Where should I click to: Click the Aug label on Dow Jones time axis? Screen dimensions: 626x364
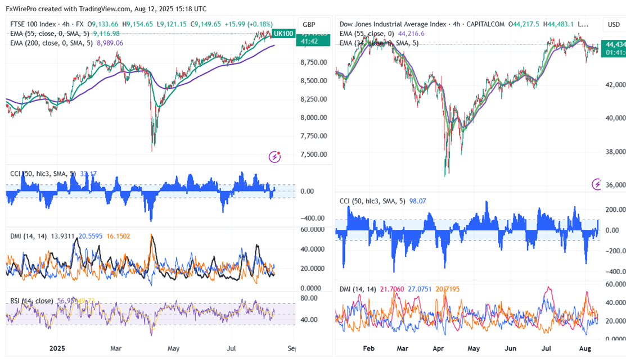pos(585,348)
